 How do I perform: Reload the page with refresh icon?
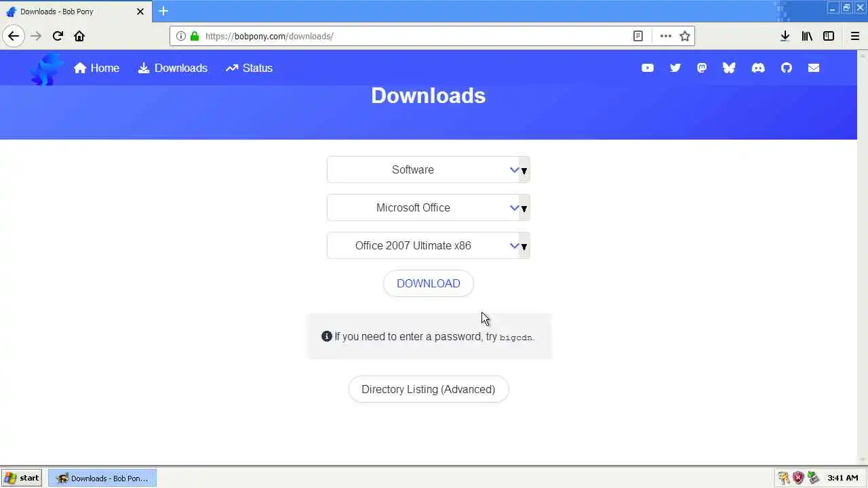[x=58, y=36]
